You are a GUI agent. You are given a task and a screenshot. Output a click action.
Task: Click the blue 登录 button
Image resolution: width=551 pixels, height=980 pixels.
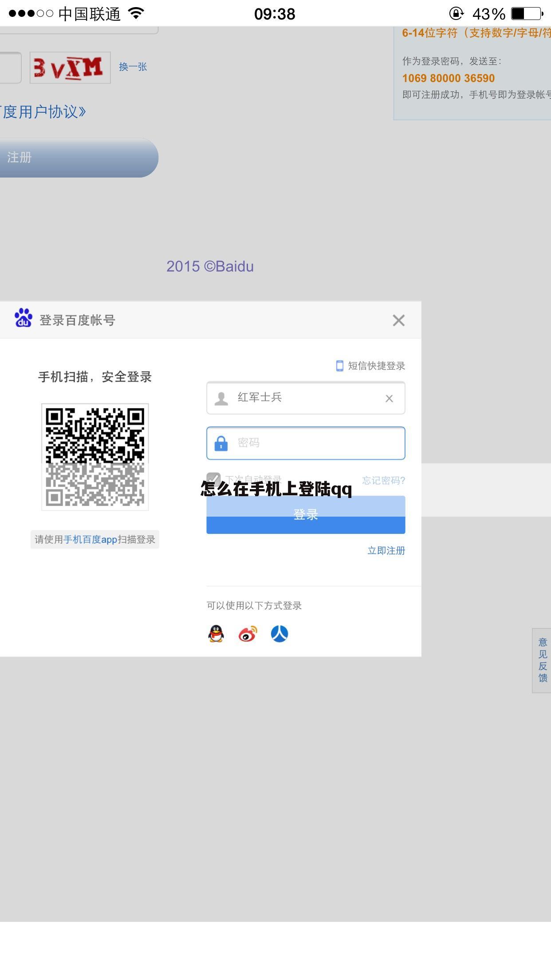tap(306, 515)
